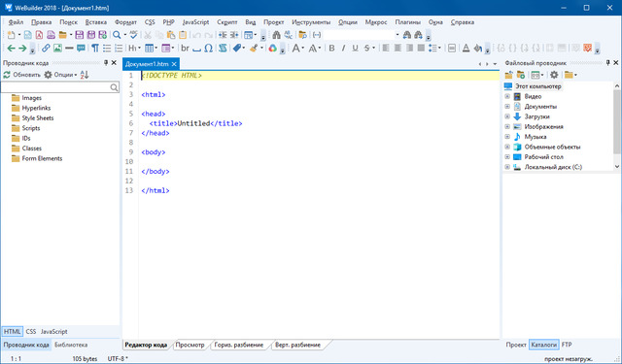Switch to the Гориз. разбиение tab
The image size is (622, 364).
pos(239,345)
